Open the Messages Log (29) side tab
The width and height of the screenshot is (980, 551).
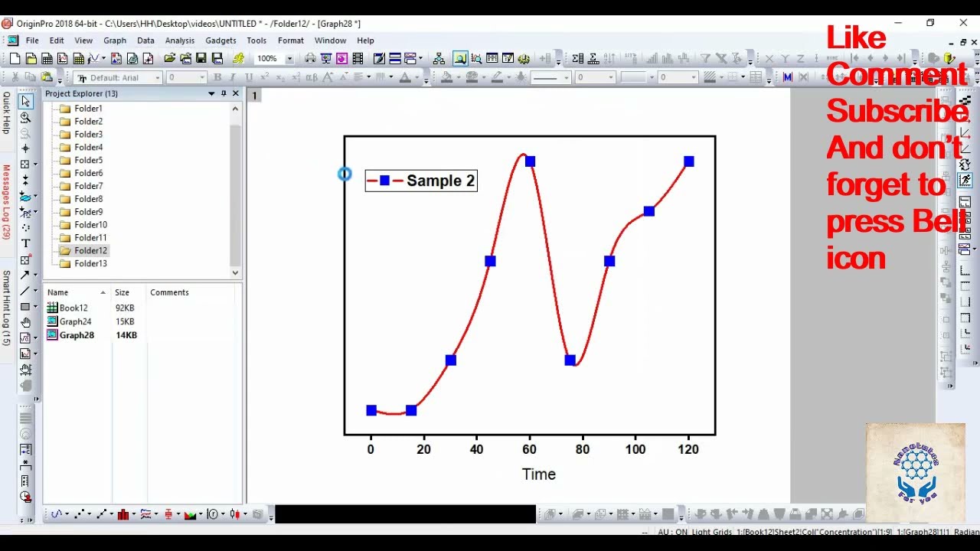coord(6,202)
